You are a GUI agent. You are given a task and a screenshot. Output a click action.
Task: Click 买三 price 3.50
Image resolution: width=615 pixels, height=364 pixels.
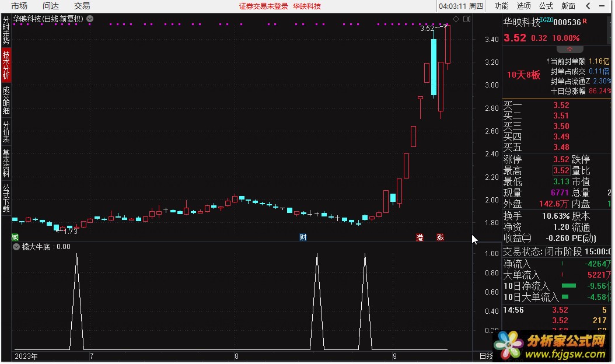(x=561, y=127)
